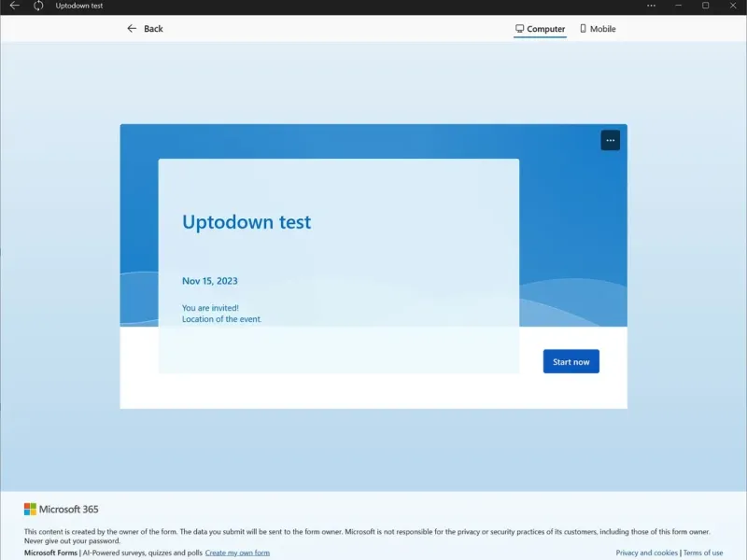Screen dimensions: 747x560
Task: Open the title bar three-dots menu
Action: pos(651,6)
